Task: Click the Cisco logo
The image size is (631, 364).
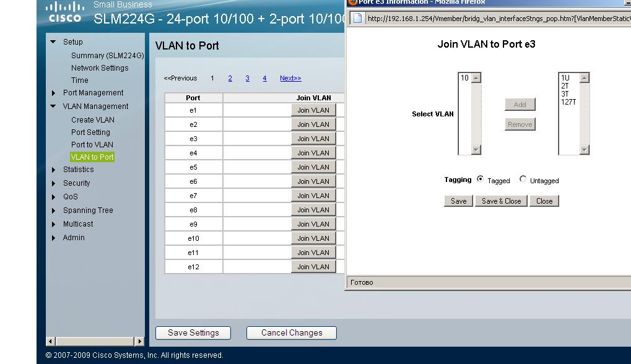Action: pos(65,12)
